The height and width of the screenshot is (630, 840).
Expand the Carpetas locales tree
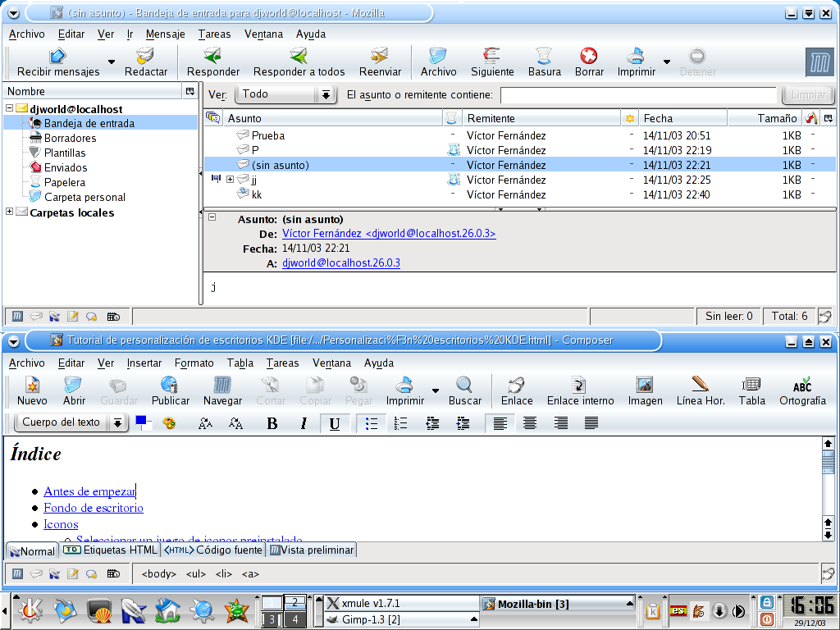click(9, 212)
